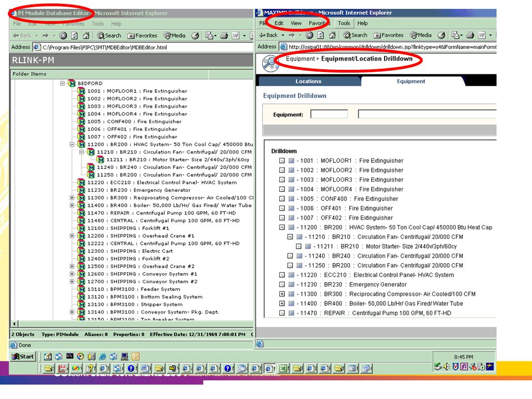
Task: Click Refresh icon in PI Module Editor toolbar
Action: (x=74, y=35)
